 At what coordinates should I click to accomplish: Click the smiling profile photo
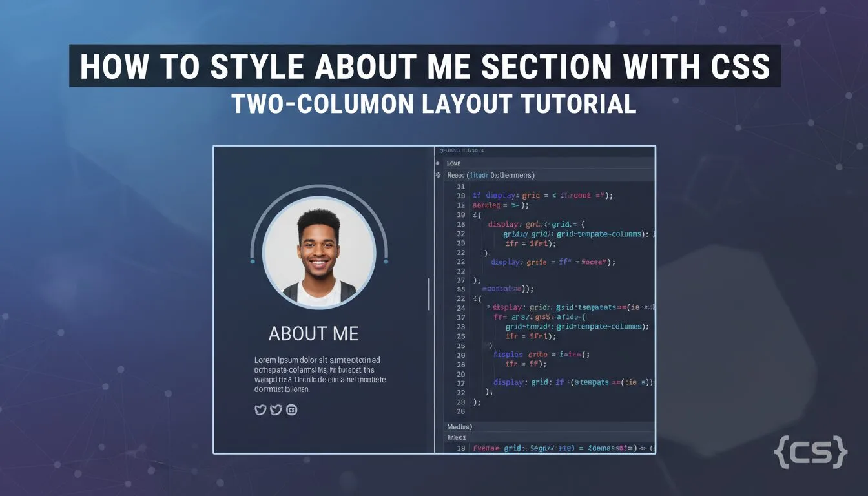tap(319, 253)
